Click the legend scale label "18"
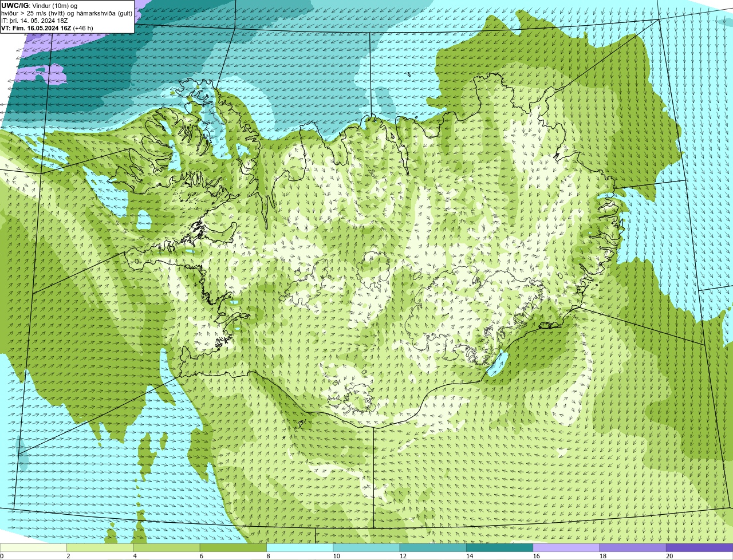 (x=602, y=556)
